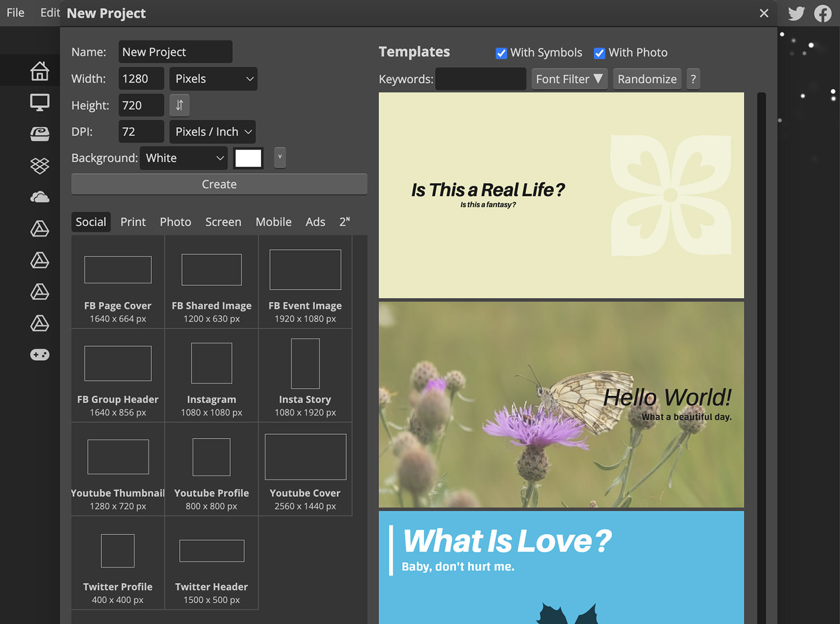Swap width and height with arrows icon
This screenshot has width=840, height=624.
[x=179, y=105]
